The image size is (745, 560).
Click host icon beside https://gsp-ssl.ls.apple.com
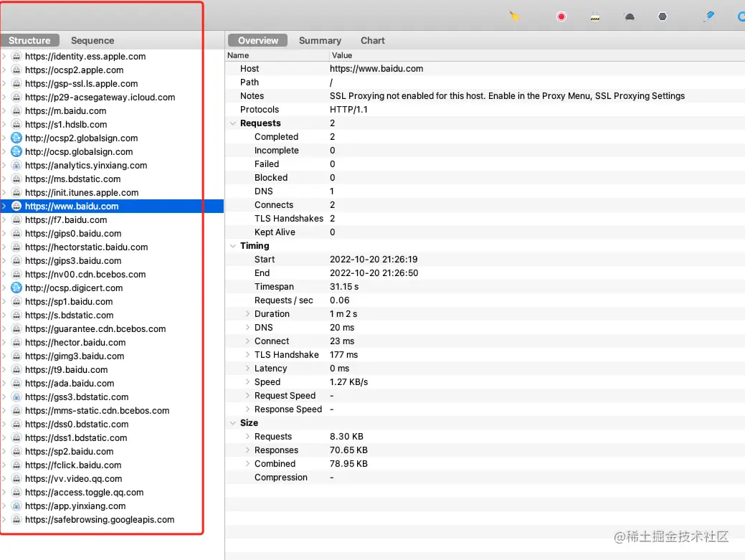point(16,84)
